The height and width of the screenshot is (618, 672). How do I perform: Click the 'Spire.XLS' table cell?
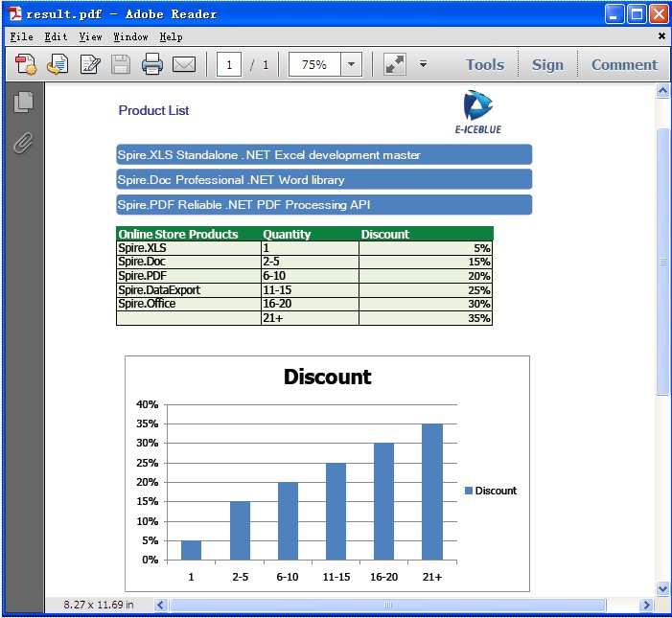click(189, 248)
